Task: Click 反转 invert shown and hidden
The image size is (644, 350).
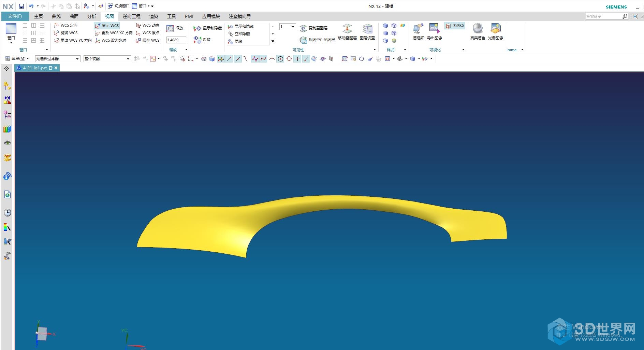Action: pos(202,40)
